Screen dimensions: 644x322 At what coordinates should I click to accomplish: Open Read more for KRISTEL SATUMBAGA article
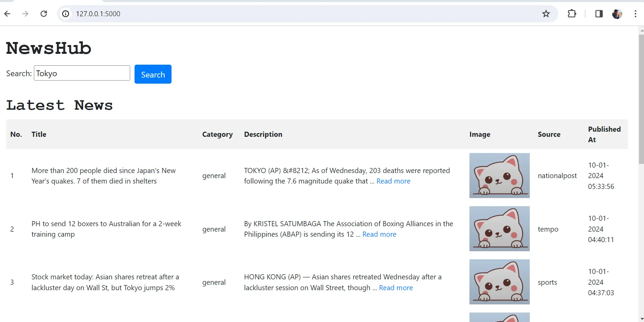click(x=379, y=234)
